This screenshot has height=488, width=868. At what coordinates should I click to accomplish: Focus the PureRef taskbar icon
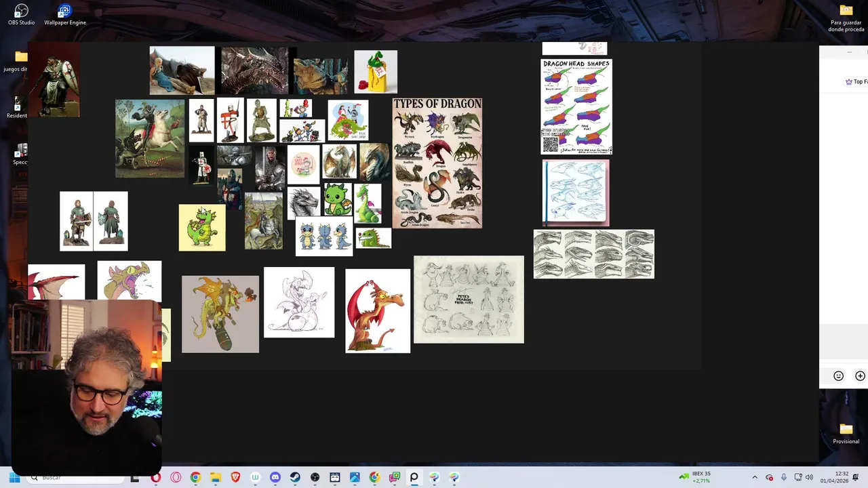[x=414, y=477]
